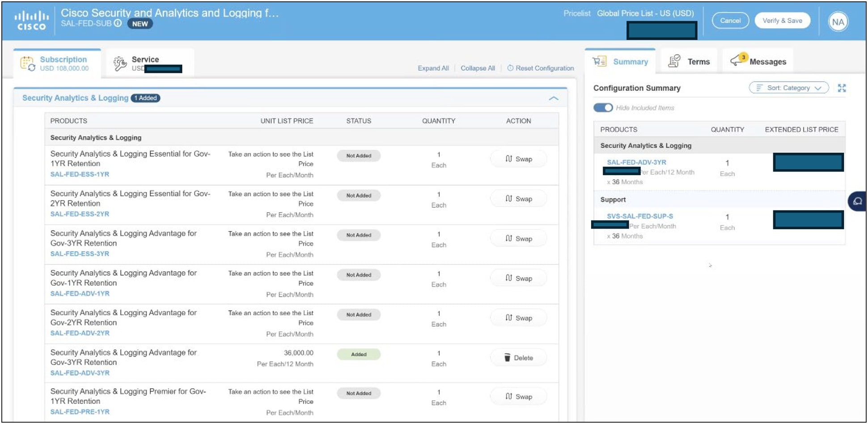Viewport: 868px width, 424px height.
Task: Open SAL-FED-ESS-3YR product link
Action: [80, 254]
